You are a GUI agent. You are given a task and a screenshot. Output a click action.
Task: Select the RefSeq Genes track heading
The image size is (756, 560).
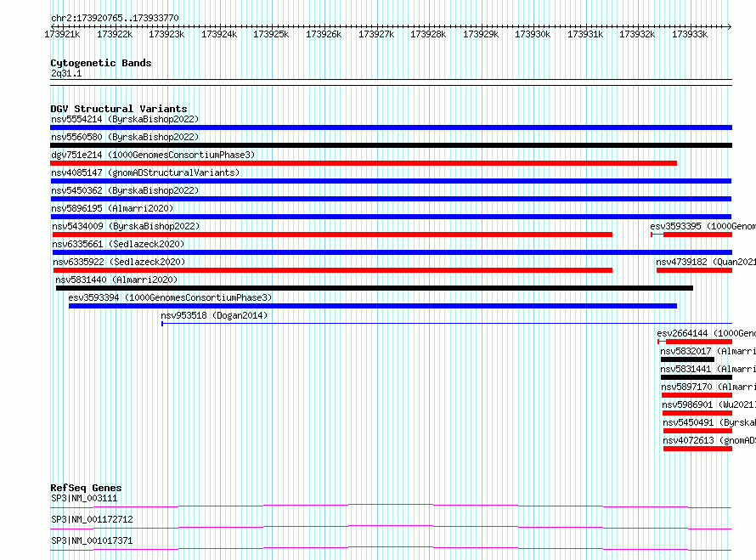click(86, 488)
